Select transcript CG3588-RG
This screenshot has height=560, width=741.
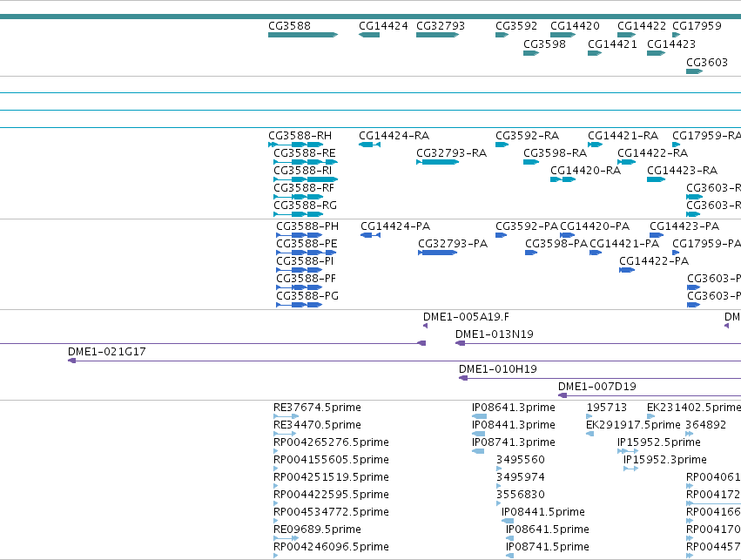[x=305, y=206]
